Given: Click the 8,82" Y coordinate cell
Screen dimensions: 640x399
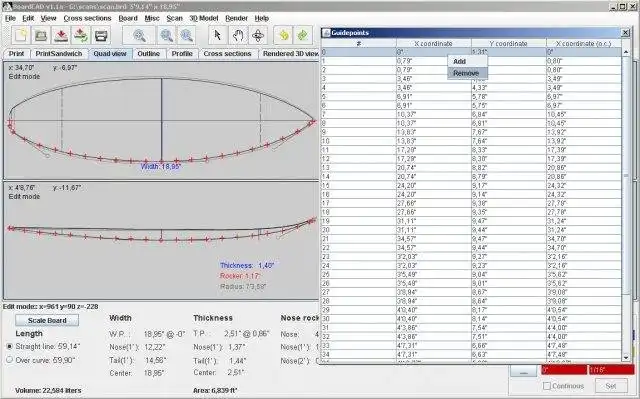Looking at the screenshot, I should 509,168.
